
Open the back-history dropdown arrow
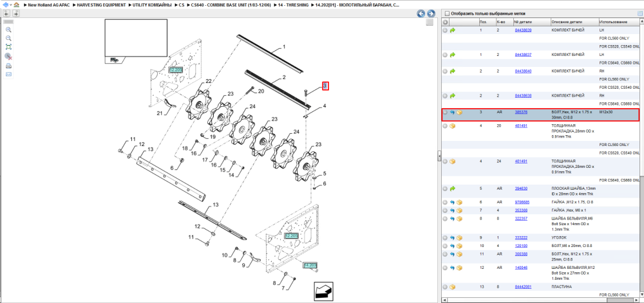(10, 5)
